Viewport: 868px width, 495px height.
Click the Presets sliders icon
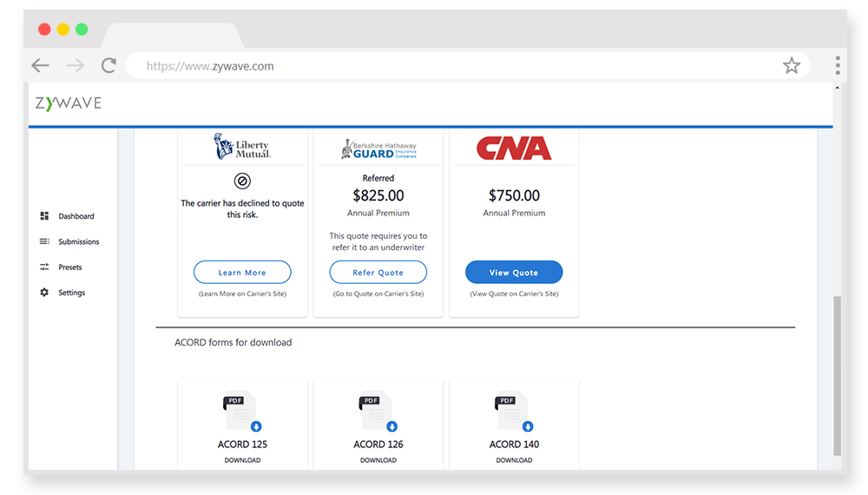coord(44,267)
